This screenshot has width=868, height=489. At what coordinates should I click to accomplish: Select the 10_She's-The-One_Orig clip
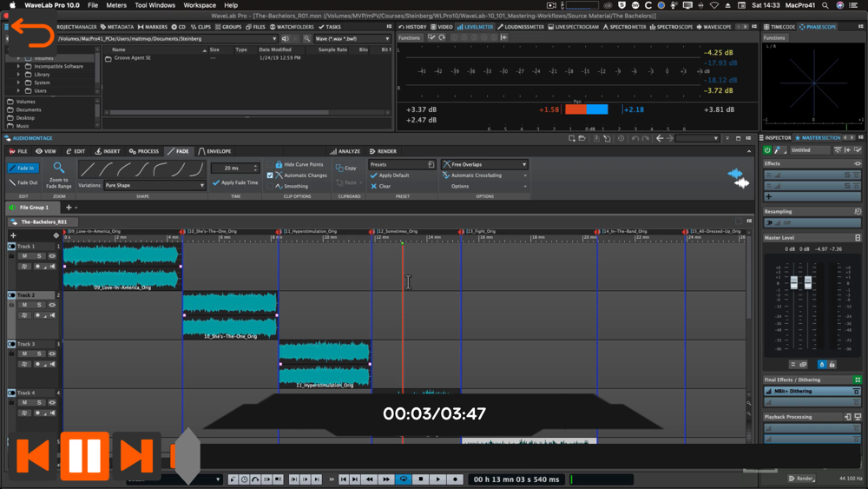pos(230,315)
